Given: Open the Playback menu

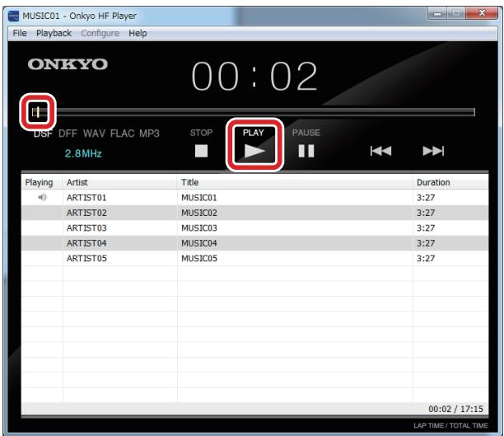Looking at the screenshot, I should click(54, 33).
